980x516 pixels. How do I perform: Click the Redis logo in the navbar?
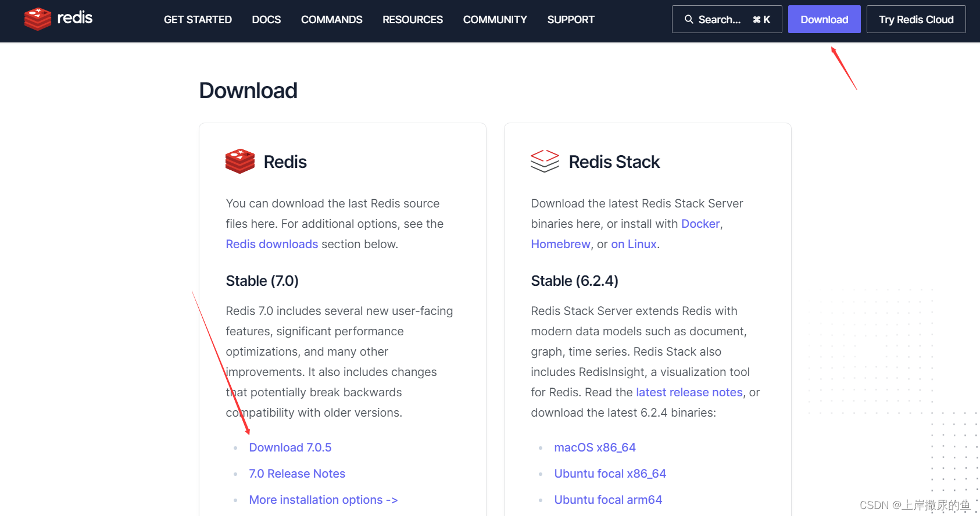click(58, 19)
